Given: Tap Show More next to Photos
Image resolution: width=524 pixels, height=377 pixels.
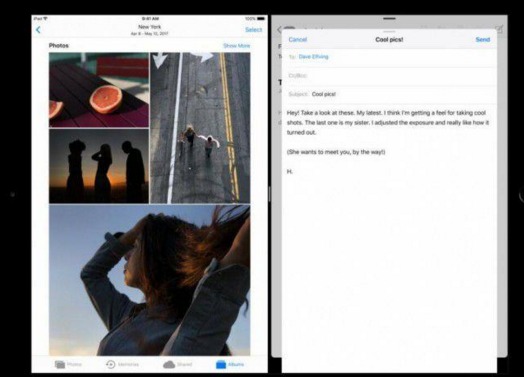Looking at the screenshot, I should (x=237, y=46).
